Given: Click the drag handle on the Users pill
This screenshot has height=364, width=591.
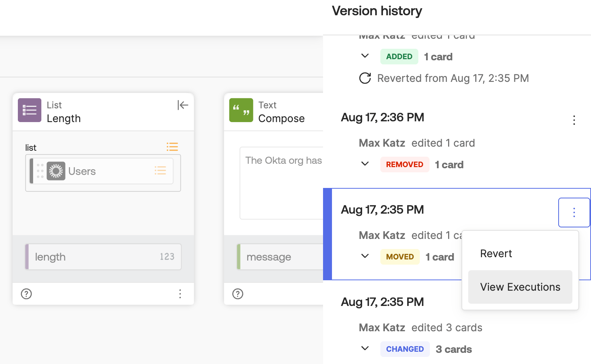Looking at the screenshot, I should click(40, 171).
